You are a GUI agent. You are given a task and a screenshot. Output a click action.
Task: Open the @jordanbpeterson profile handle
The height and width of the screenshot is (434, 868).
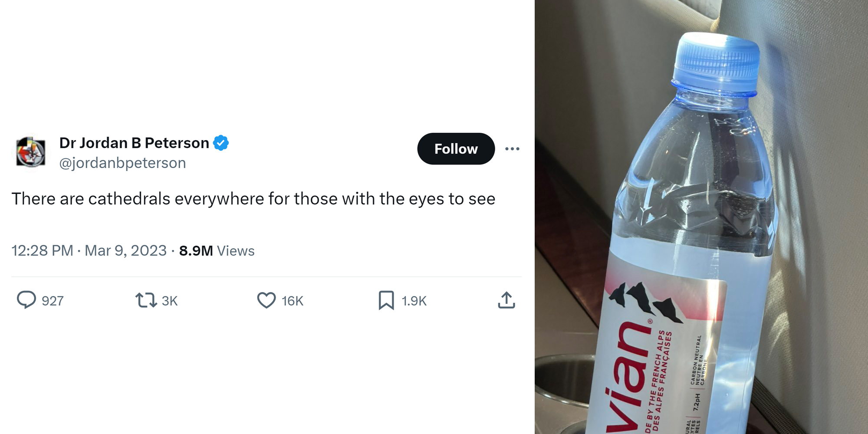tap(122, 163)
